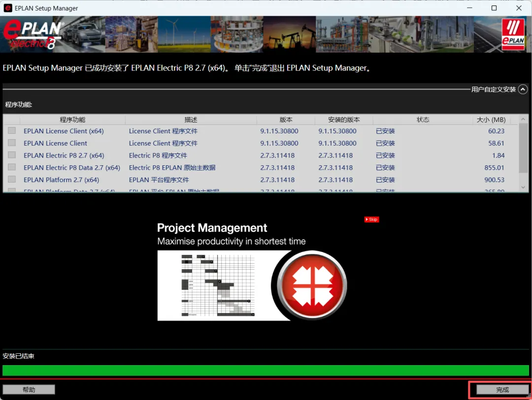Click the program list scrollbar thumb

pos(523,148)
